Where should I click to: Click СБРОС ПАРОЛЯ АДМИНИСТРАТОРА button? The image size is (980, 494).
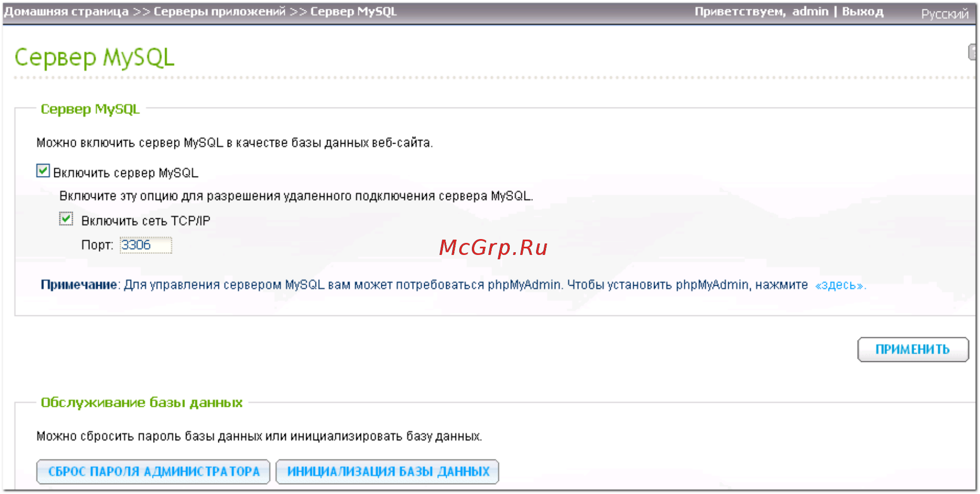pos(154,472)
